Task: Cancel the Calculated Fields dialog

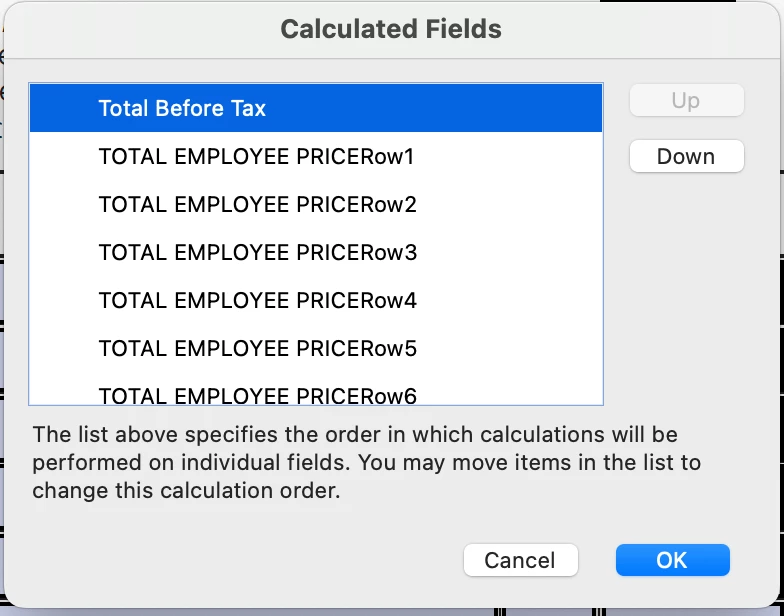Action: (520, 560)
